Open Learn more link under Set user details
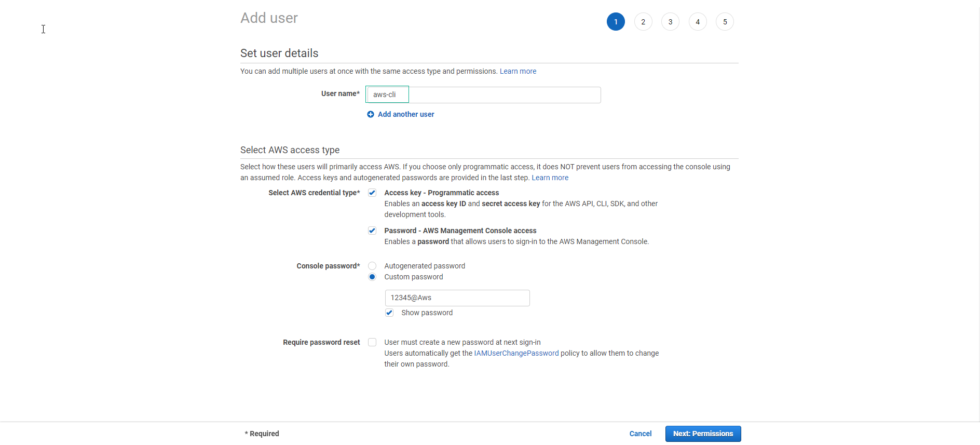This screenshot has height=445, width=980. pyautogui.click(x=518, y=71)
